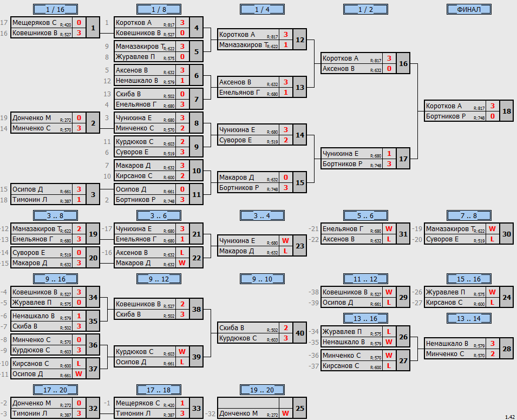
Task: Click Курдюков С in match 9
Action: (134, 142)
